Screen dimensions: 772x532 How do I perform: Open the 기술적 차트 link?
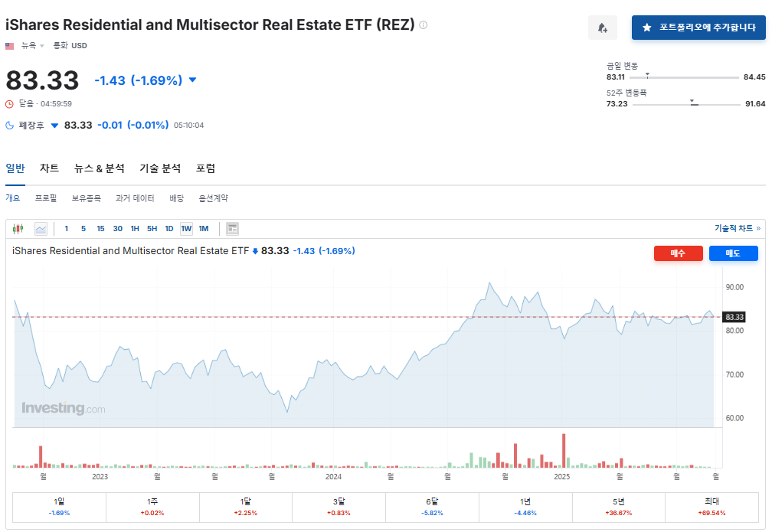point(738,228)
